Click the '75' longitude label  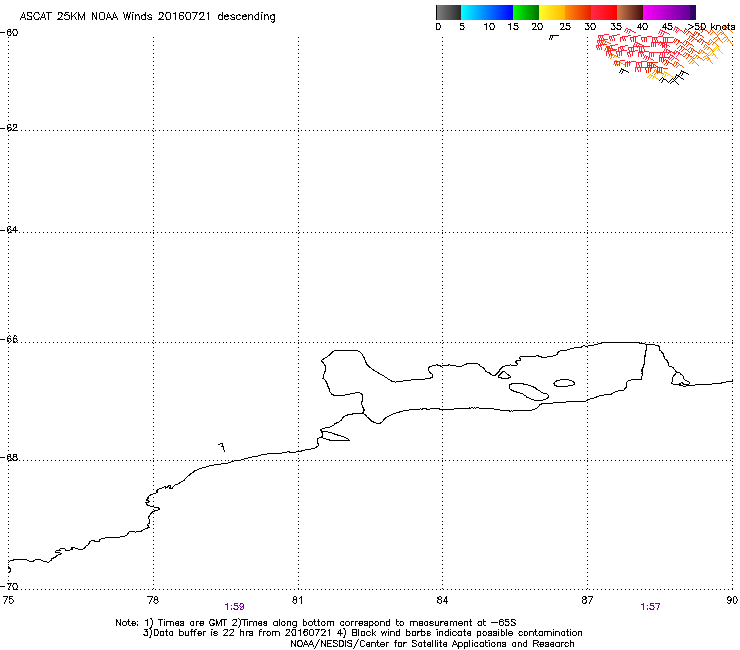coord(8,600)
